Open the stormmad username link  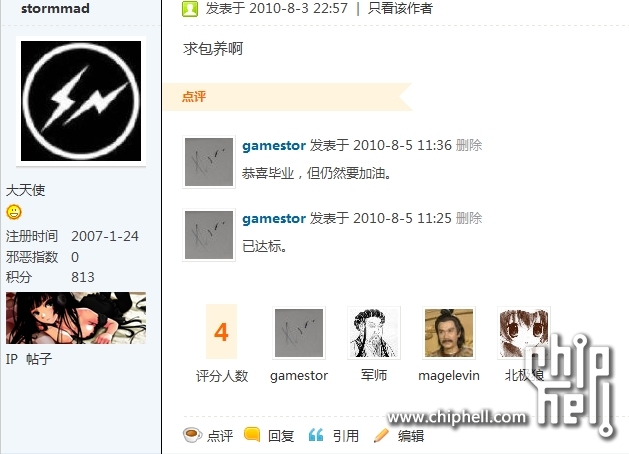coord(55,8)
